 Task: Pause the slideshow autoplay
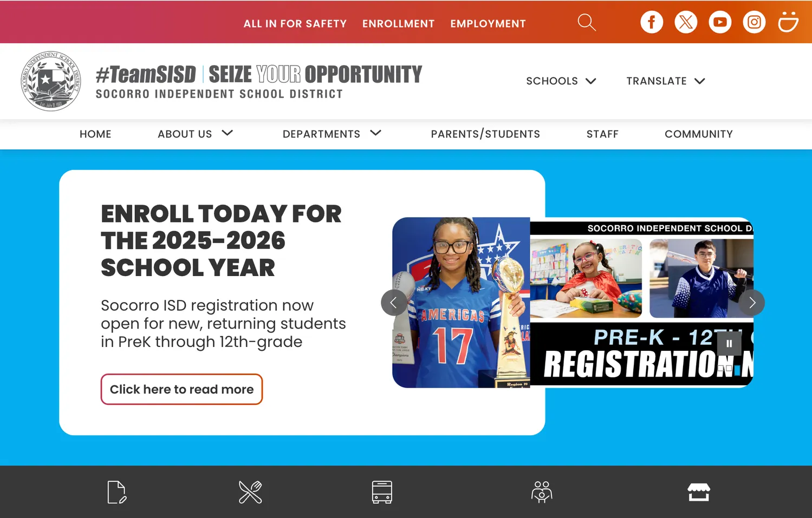729,343
